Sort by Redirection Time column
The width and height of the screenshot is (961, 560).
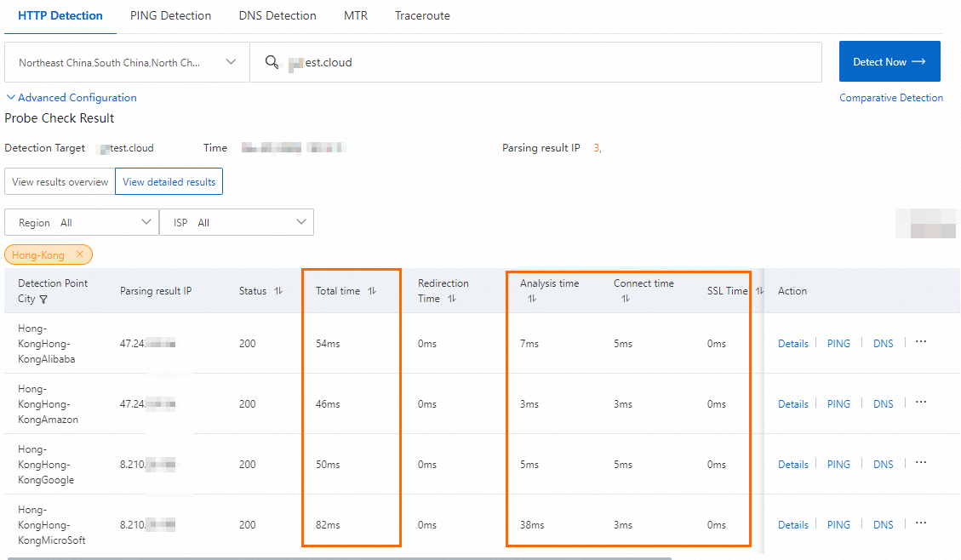[452, 299]
